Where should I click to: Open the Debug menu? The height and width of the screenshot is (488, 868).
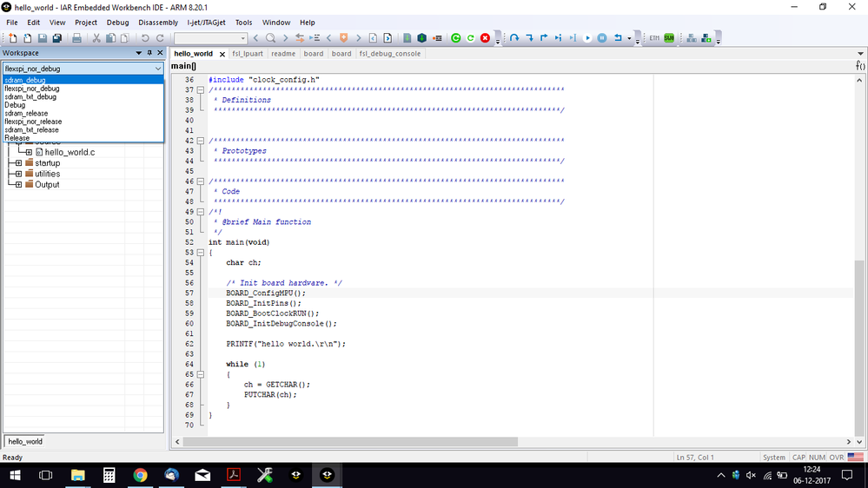(x=117, y=22)
